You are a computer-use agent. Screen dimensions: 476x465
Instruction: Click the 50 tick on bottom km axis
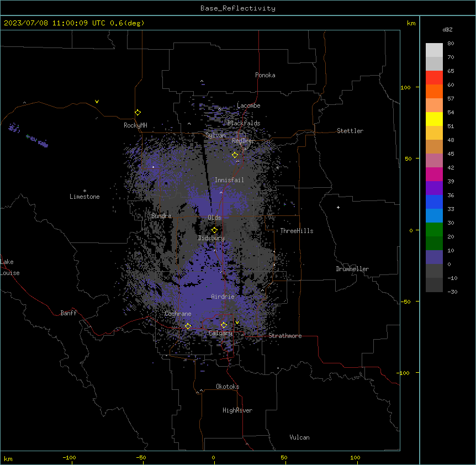284,457
